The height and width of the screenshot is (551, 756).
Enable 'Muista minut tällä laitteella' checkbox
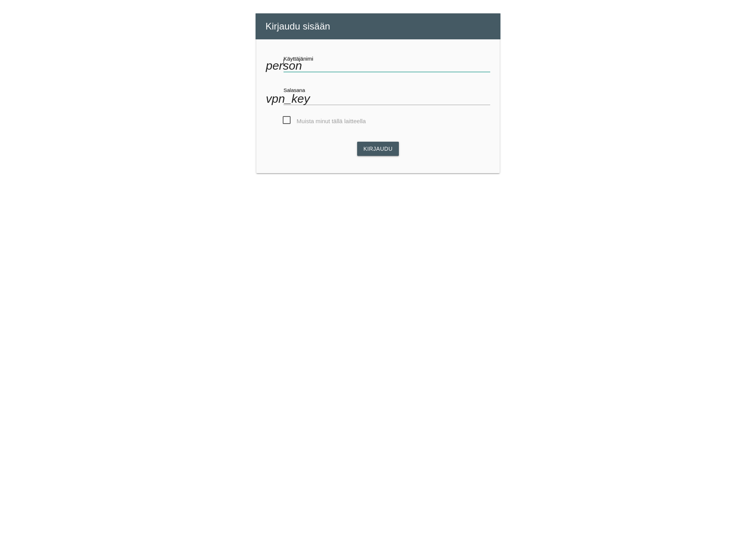click(x=286, y=120)
